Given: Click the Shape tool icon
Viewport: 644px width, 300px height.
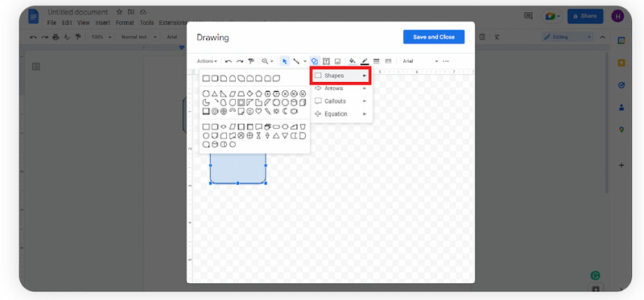Looking at the screenshot, I should [x=315, y=61].
